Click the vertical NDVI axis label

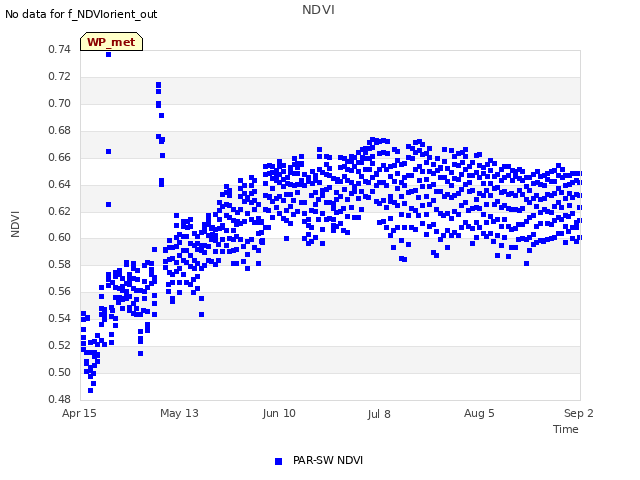tap(15, 224)
